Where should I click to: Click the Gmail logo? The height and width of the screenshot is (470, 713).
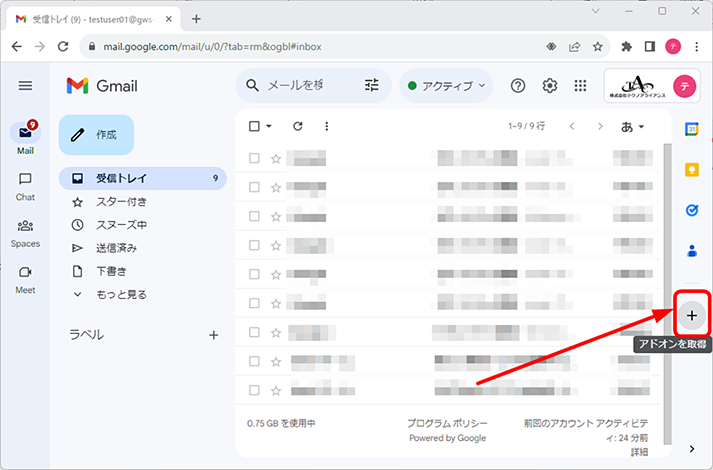(102, 86)
